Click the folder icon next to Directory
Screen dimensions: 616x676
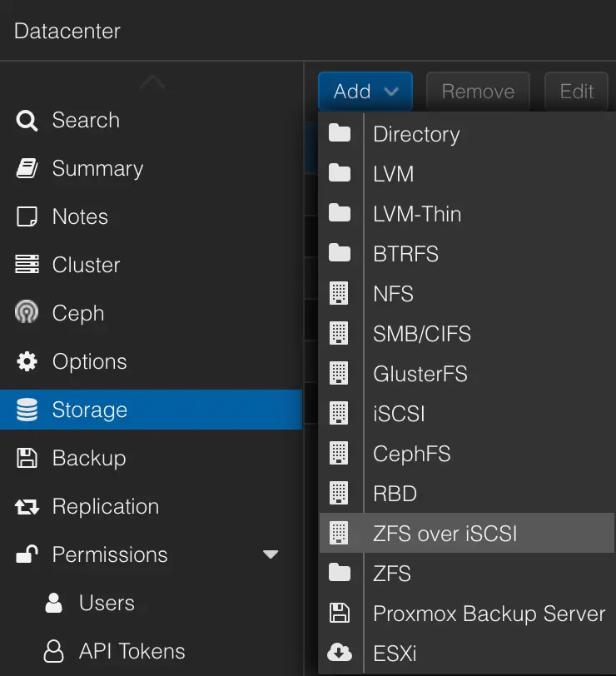point(340,133)
